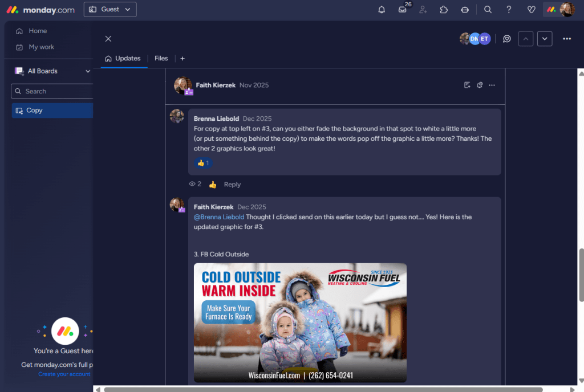
Task: Click the search magnifier in top bar
Action: pyautogui.click(x=488, y=10)
